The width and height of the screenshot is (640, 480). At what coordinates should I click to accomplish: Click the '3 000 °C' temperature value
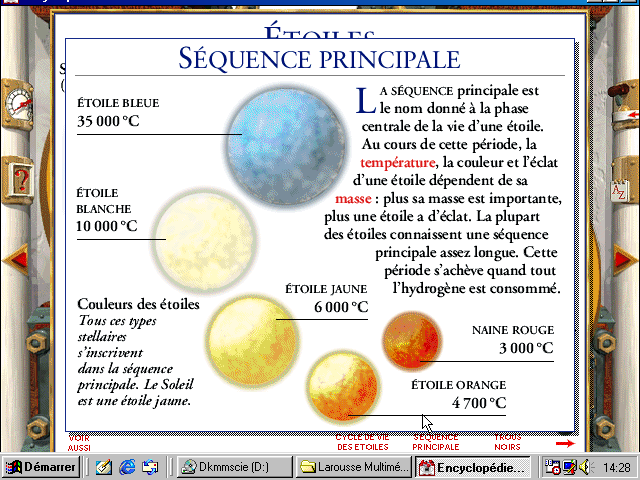coord(526,348)
